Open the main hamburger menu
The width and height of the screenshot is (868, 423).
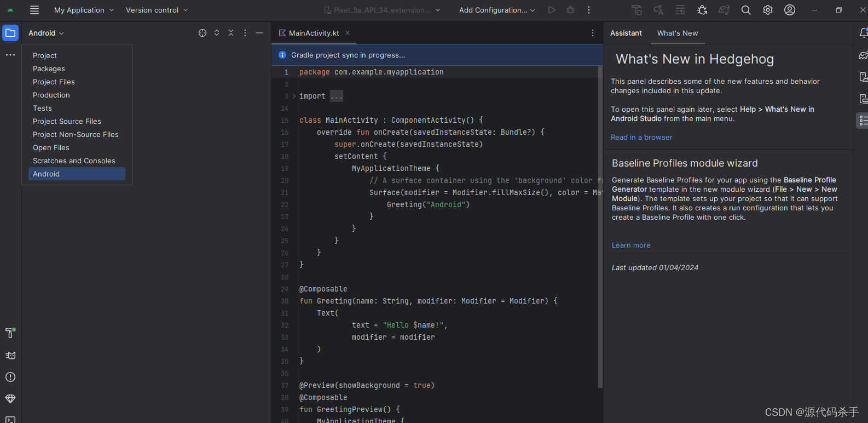[x=34, y=10]
